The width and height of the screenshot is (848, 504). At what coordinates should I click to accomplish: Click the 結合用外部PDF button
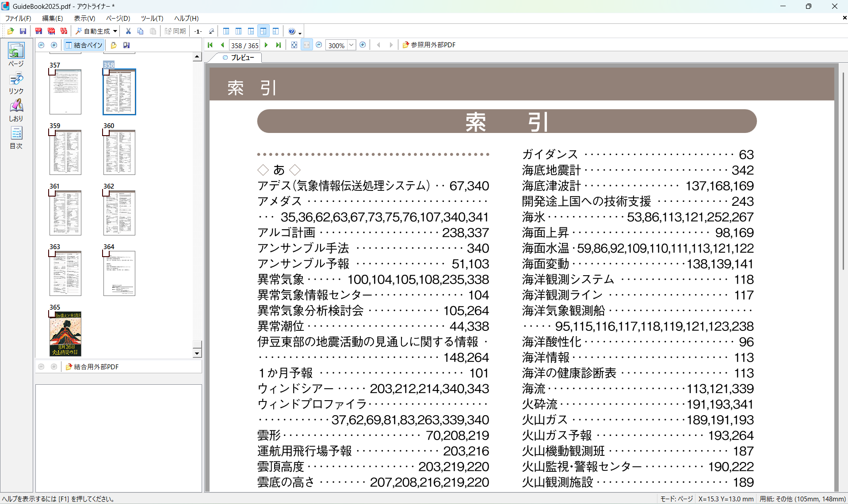(92, 367)
